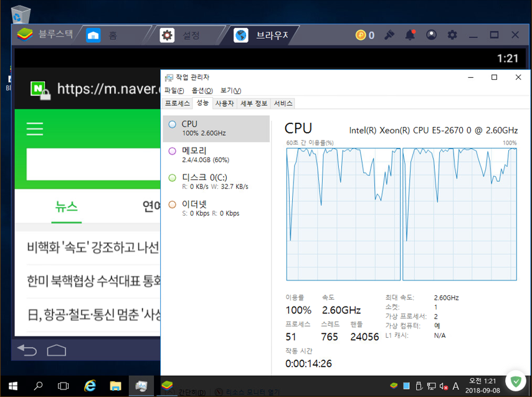
Task: Click the 0:00:14:26 uptime value
Action: click(308, 364)
